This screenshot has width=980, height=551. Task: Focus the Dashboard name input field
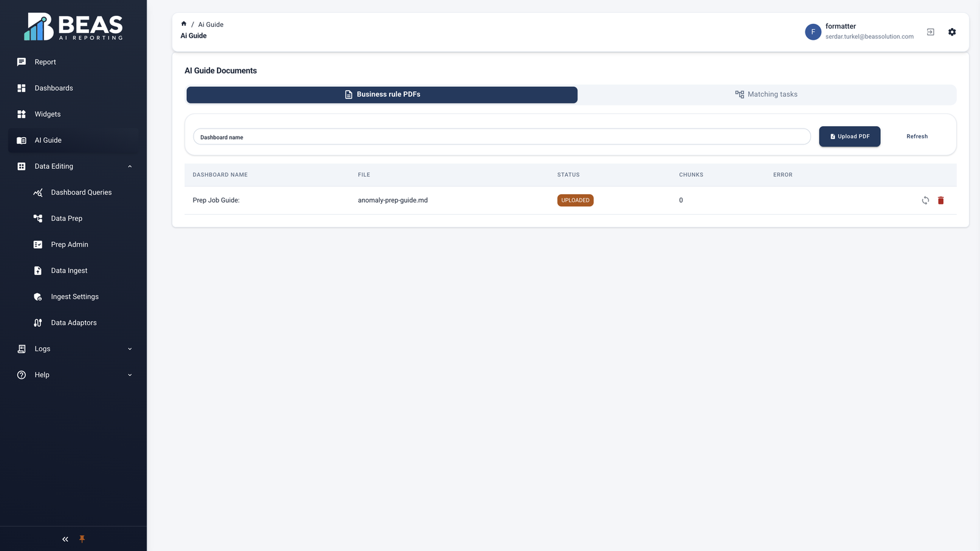tap(502, 137)
